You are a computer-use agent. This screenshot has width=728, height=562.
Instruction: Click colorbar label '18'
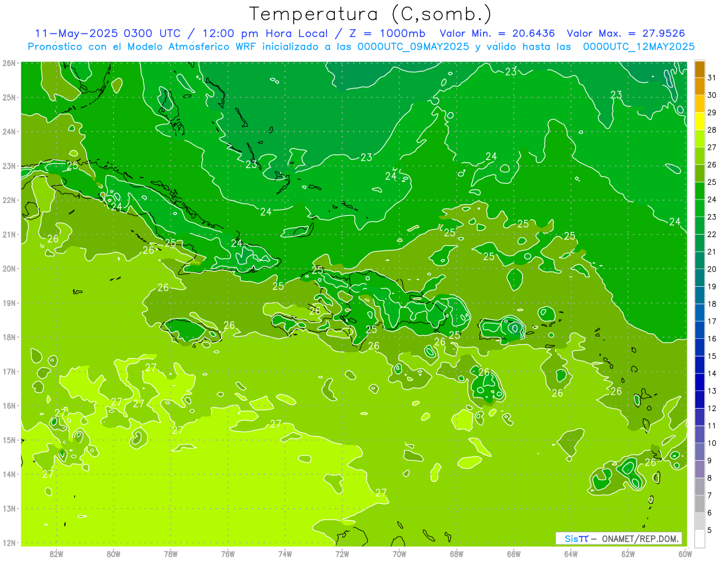click(712, 304)
